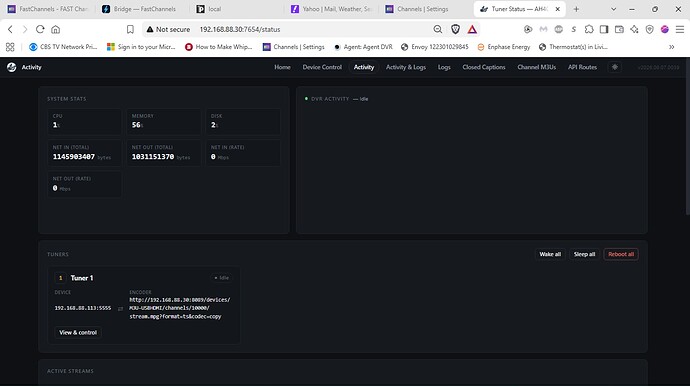Open the Channels | Settings bookmark
690x387 pixels.
(x=293, y=47)
